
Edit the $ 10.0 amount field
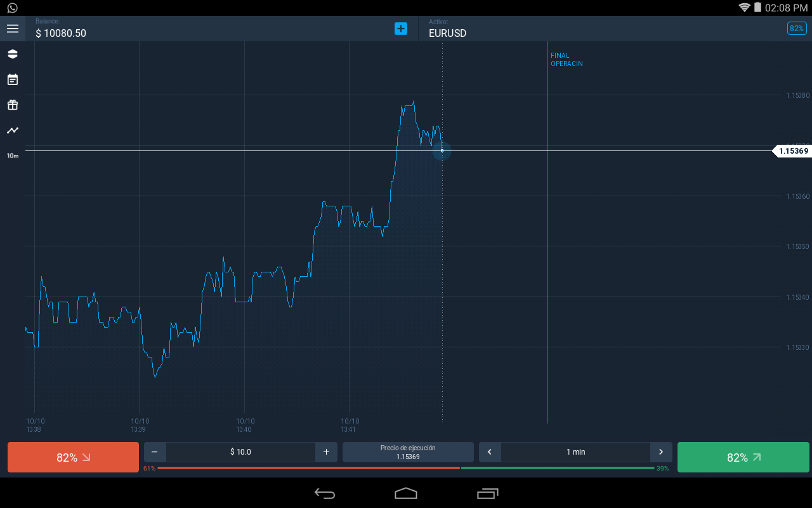[x=240, y=452]
